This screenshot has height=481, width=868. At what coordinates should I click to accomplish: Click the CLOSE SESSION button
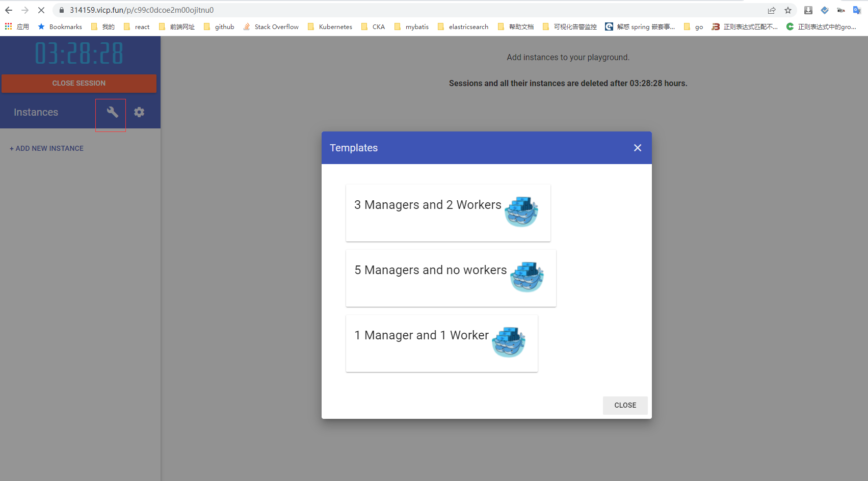tap(79, 83)
